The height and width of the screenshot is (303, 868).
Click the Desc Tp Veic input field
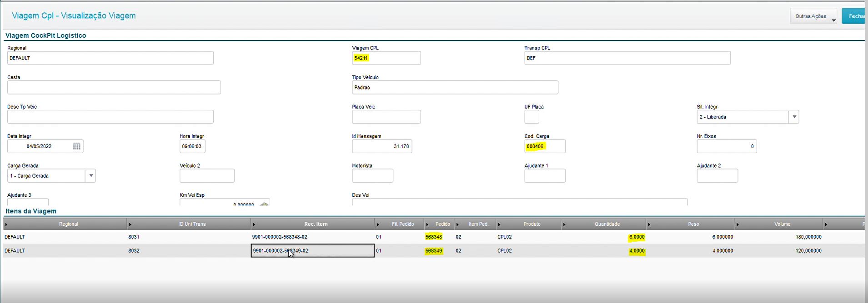[110, 117]
